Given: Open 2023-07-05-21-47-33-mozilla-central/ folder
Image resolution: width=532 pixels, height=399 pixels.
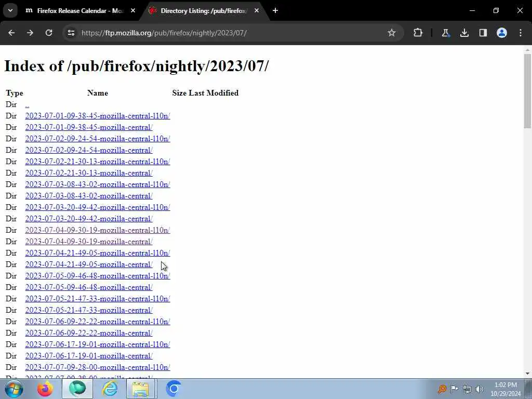Looking at the screenshot, I should pos(89,310).
